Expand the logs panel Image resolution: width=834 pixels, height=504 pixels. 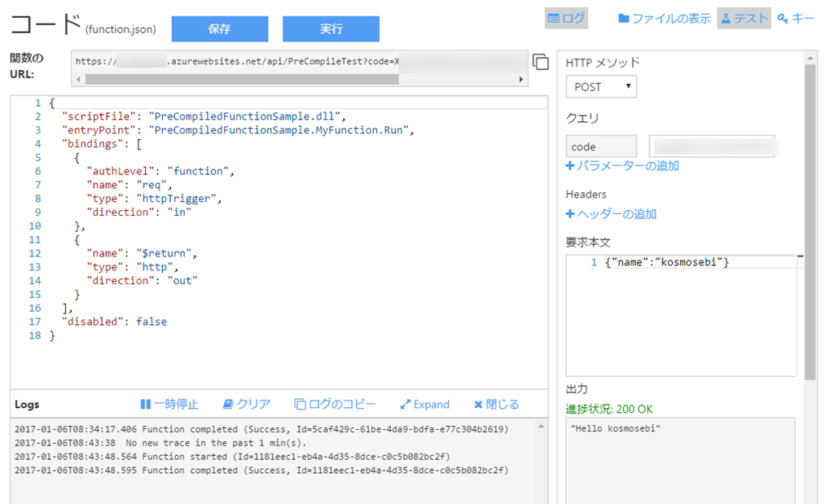(425, 405)
